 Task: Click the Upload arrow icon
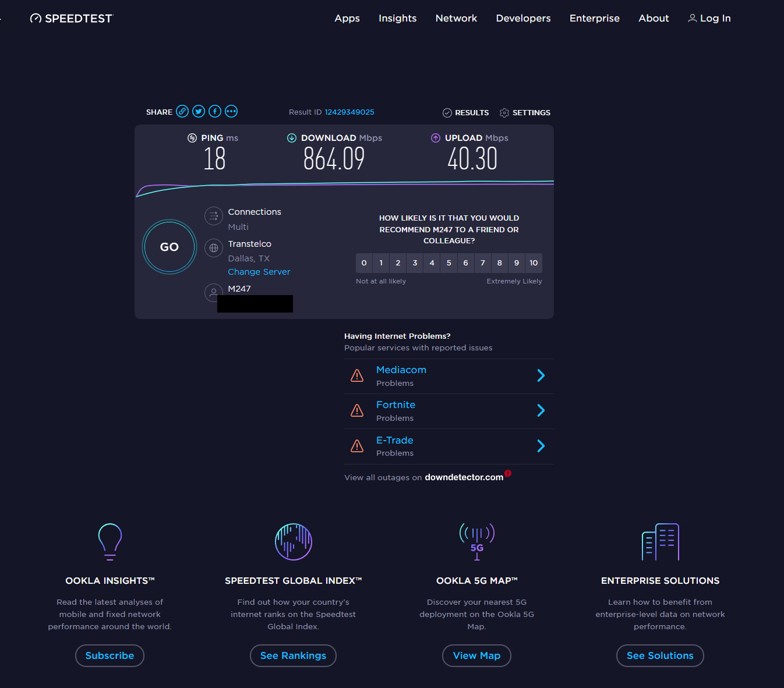point(436,138)
